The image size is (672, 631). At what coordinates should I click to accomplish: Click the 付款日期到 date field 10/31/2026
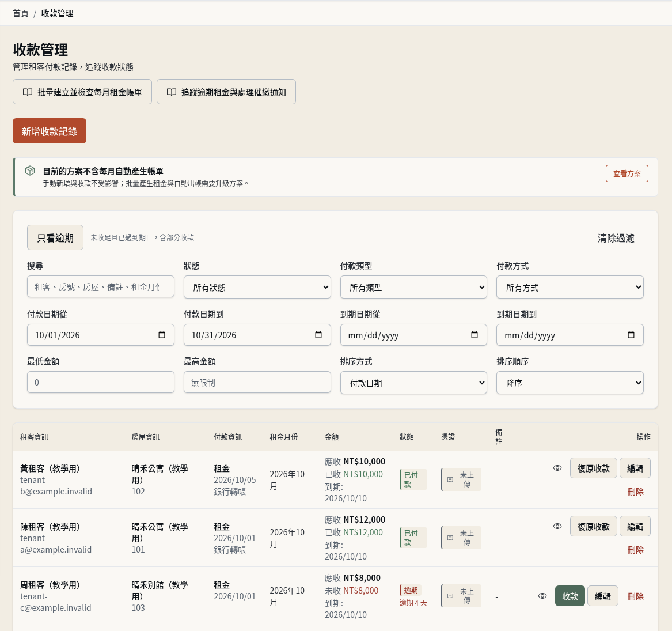[257, 335]
